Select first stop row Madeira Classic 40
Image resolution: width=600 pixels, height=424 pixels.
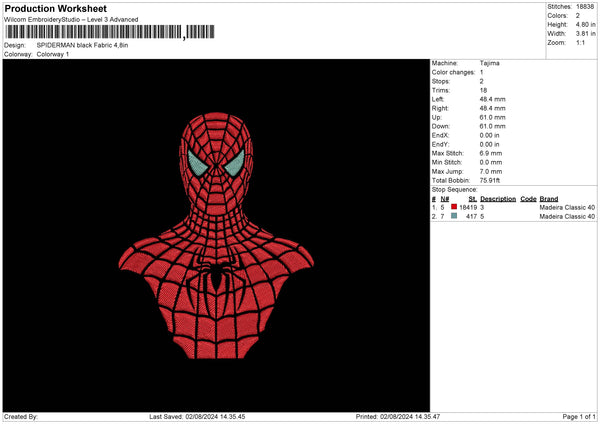click(x=566, y=207)
